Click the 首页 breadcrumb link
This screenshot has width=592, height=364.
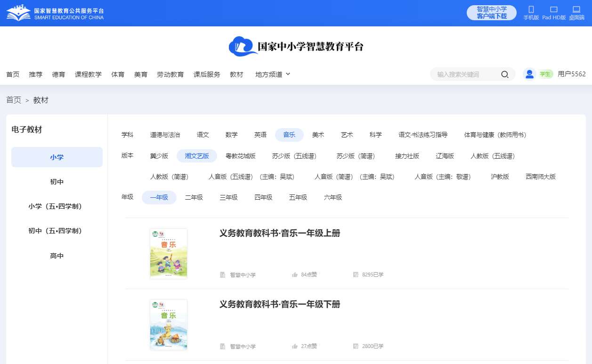pyautogui.click(x=14, y=100)
